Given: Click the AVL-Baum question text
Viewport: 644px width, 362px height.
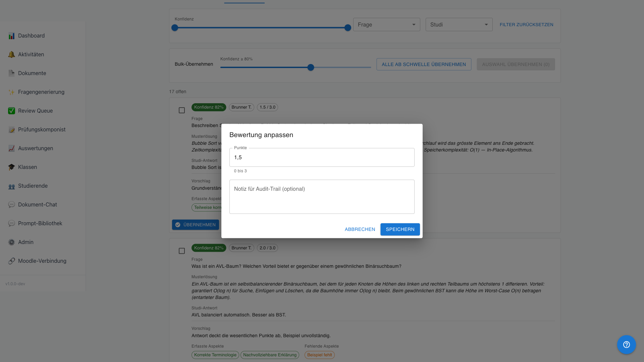Looking at the screenshot, I should [x=296, y=266].
